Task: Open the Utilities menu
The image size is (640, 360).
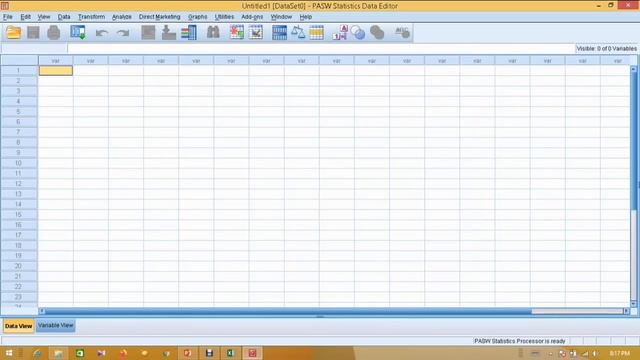Action: pyautogui.click(x=224, y=17)
